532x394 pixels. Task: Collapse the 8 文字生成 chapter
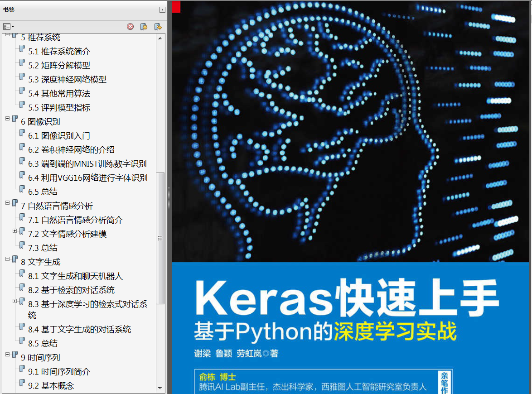pos(7,259)
